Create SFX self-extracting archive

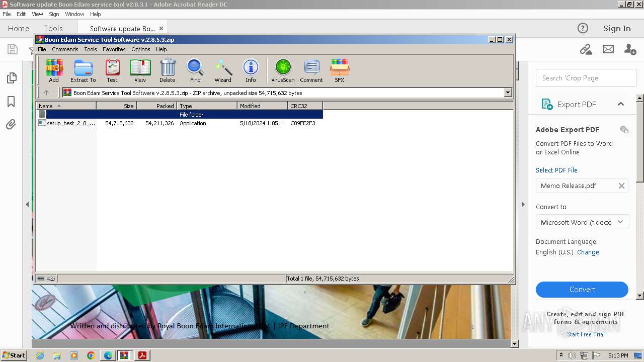pyautogui.click(x=340, y=70)
